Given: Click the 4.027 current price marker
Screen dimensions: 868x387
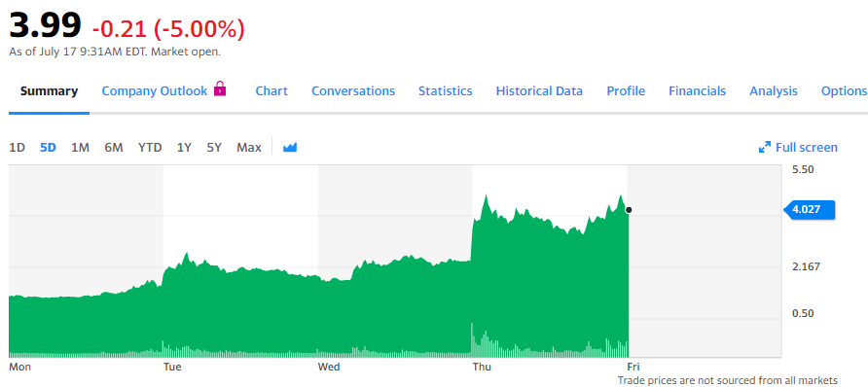Looking at the screenshot, I should tap(809, 209).
